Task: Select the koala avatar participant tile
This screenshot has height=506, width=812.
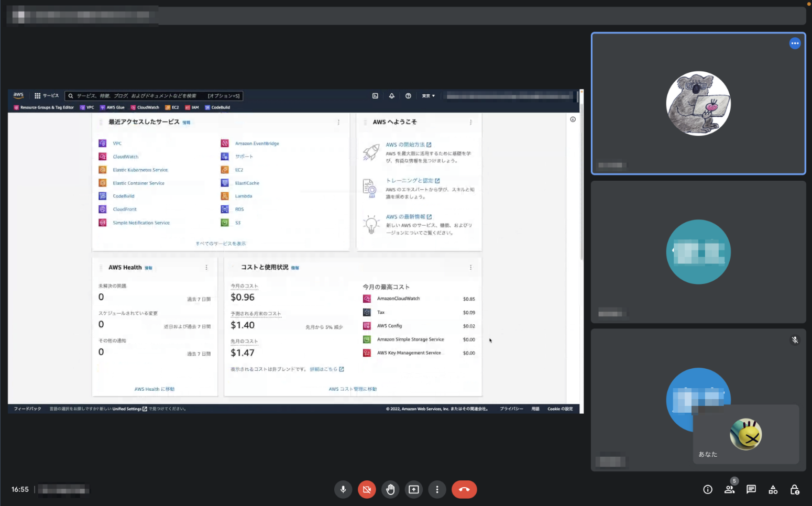Action: (x=698, y=103)
